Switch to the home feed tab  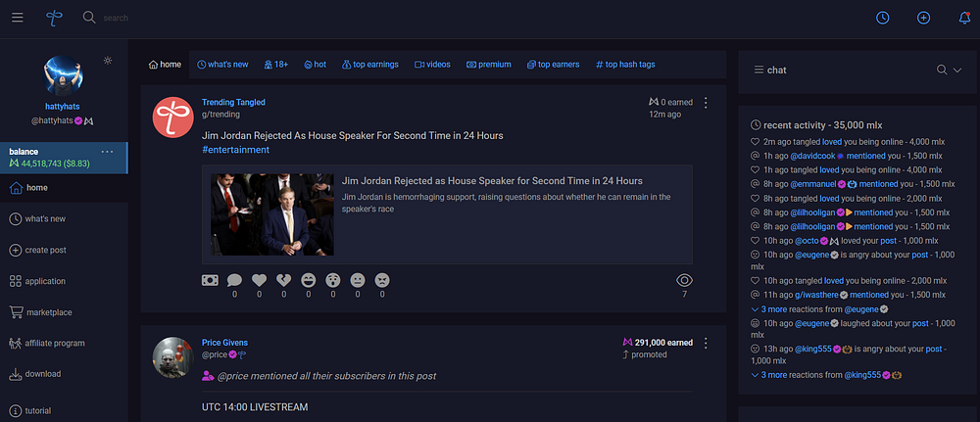click(x=165, y=65)
